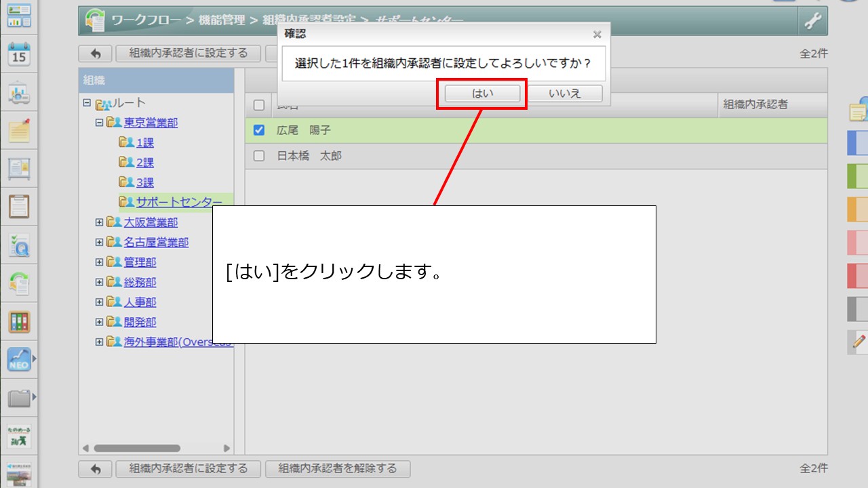Open the 人事部 organization link

click(140, 302)
